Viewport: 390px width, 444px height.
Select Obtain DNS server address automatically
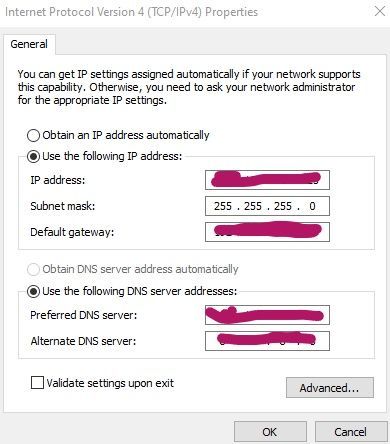33,269
